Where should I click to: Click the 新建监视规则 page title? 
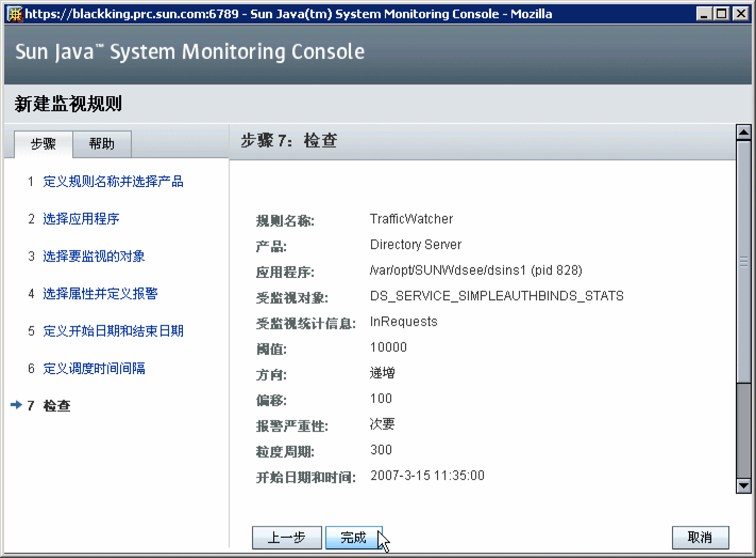coord(69,104)
